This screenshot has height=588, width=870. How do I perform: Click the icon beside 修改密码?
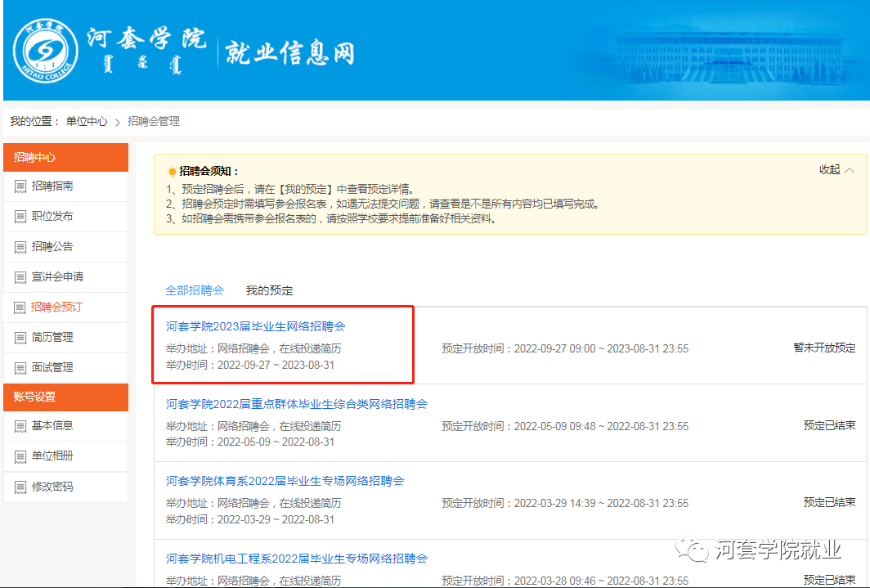point(20,487)
